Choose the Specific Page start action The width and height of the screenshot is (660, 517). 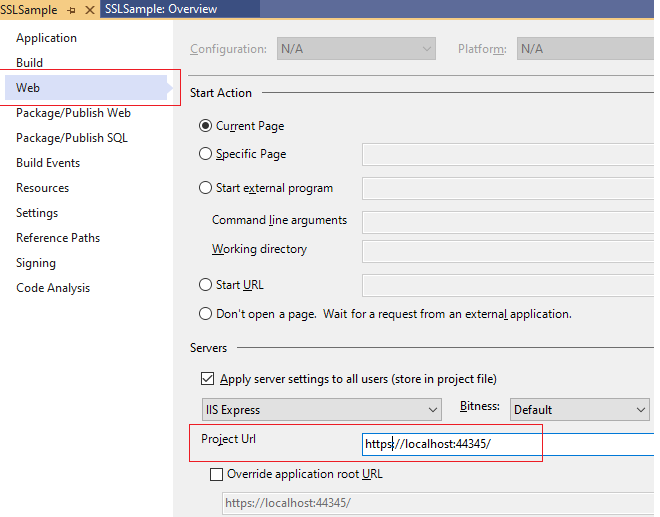(205, 154)
